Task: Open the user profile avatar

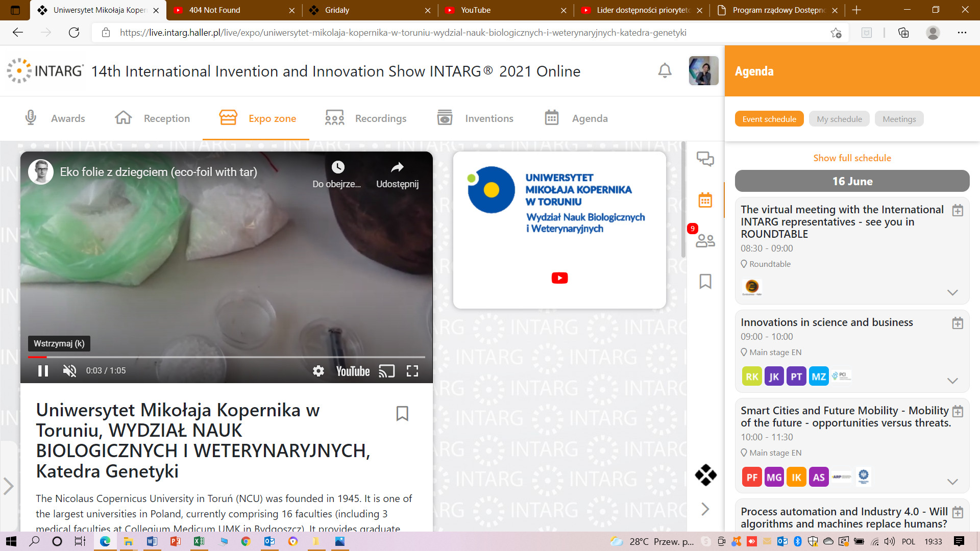Action: pos(703,70)
